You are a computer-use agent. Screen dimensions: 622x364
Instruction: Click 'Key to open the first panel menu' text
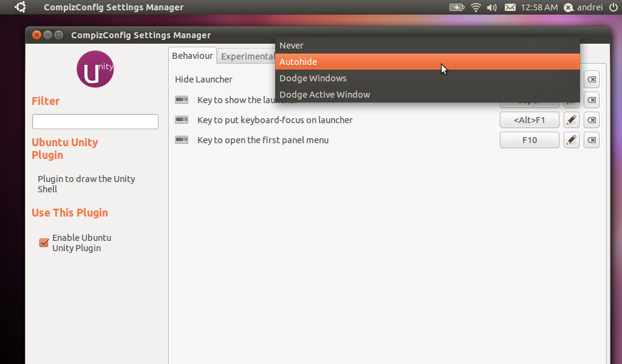point(263,140)
